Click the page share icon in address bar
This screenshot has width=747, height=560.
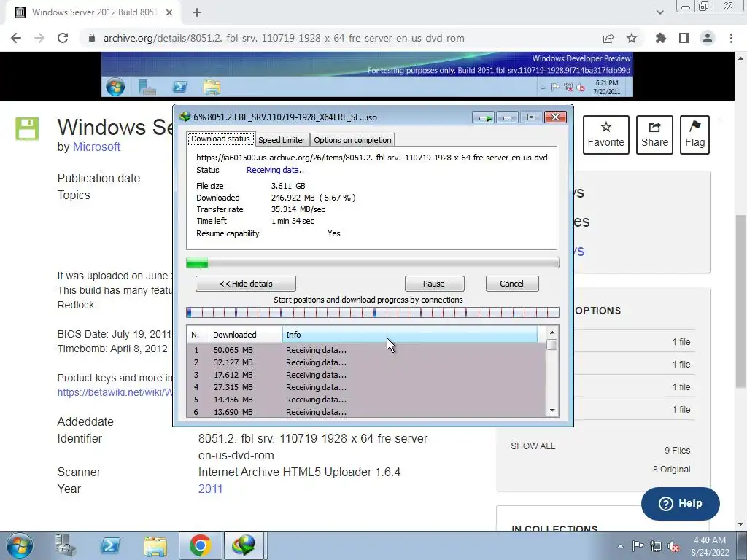608,38
